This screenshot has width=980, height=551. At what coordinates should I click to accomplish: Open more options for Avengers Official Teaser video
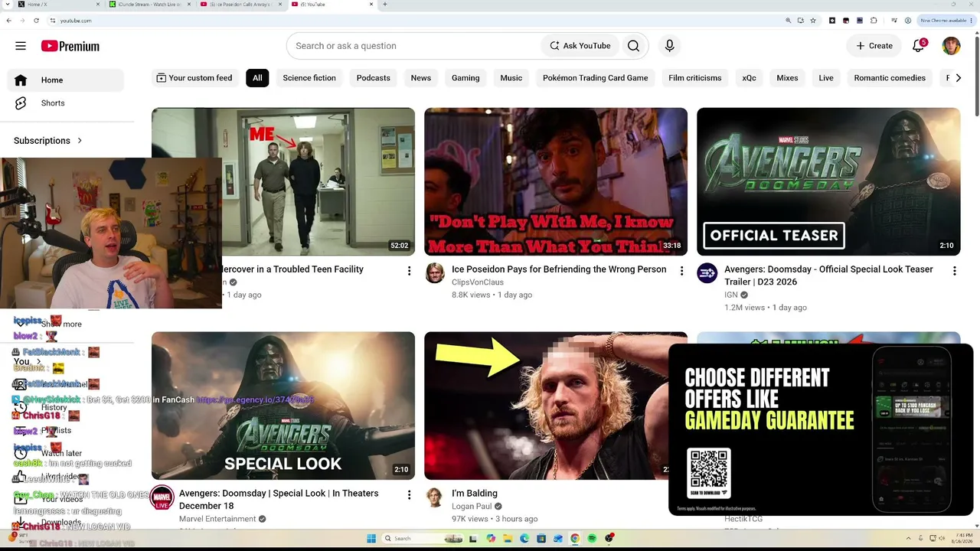point(954,271)
